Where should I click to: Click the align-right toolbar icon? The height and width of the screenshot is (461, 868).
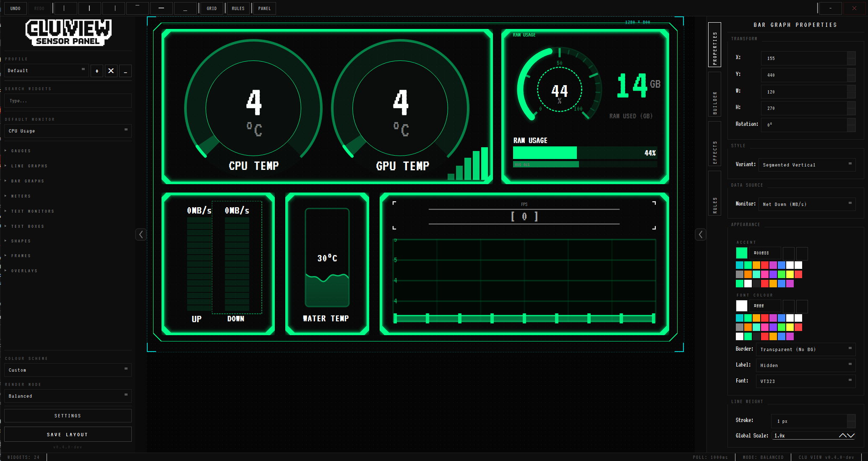point(113,8)
